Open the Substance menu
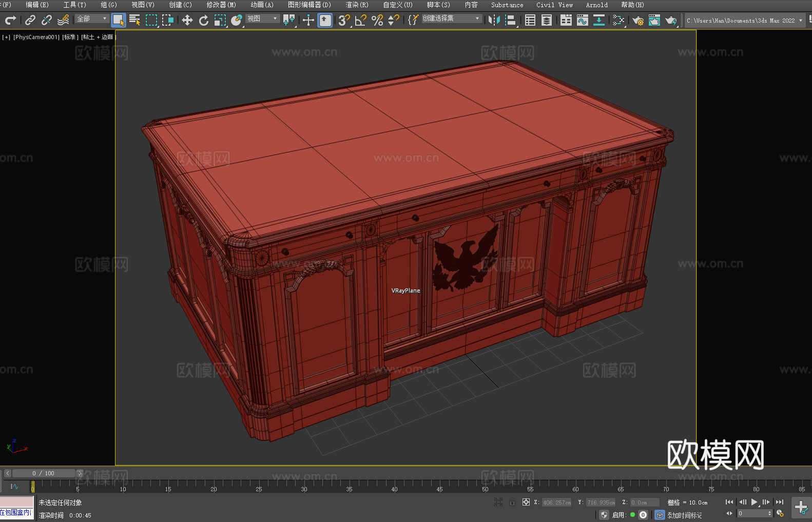The height and width of the screenshot is (522, 812). (x=507, y=5)
